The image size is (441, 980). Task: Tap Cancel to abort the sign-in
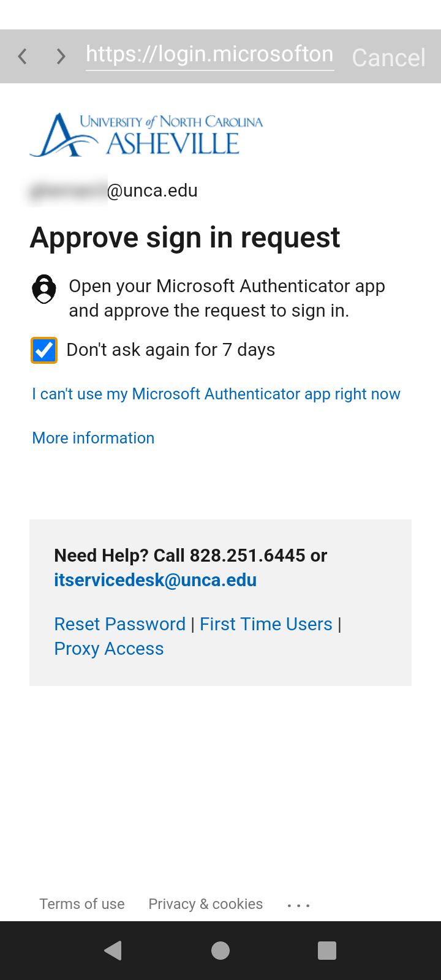point(388,57)
